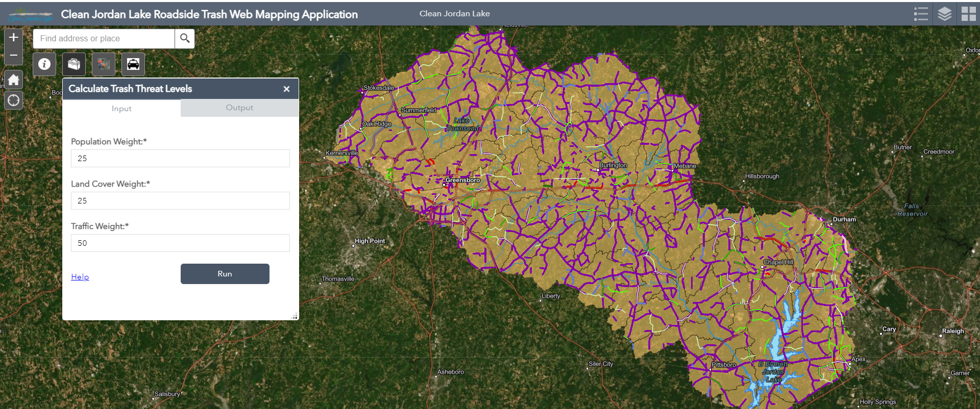The image size is (980, 409).
Task: Click the Find address or place field
Action: coord(104,38)
